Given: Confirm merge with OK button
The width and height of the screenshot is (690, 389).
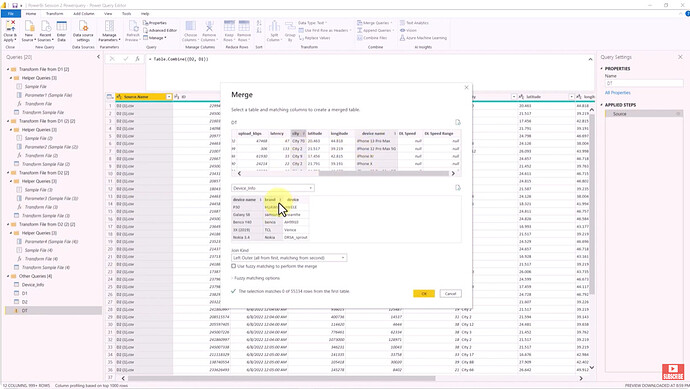Looking at the screenshot, I should coord(424,294).
